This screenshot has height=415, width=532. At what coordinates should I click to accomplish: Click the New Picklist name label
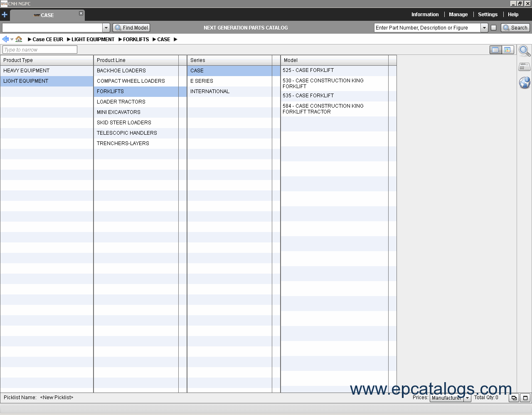click(x=57, y=398)
